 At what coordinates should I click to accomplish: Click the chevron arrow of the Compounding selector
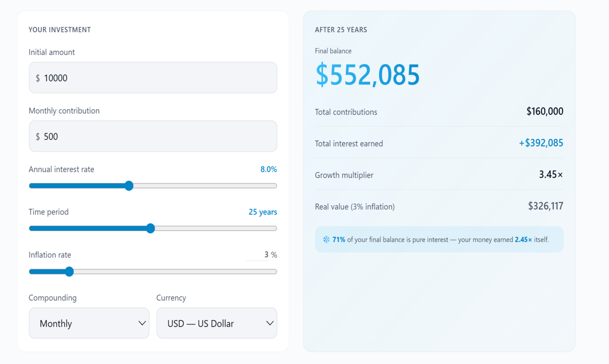point(142,323)
